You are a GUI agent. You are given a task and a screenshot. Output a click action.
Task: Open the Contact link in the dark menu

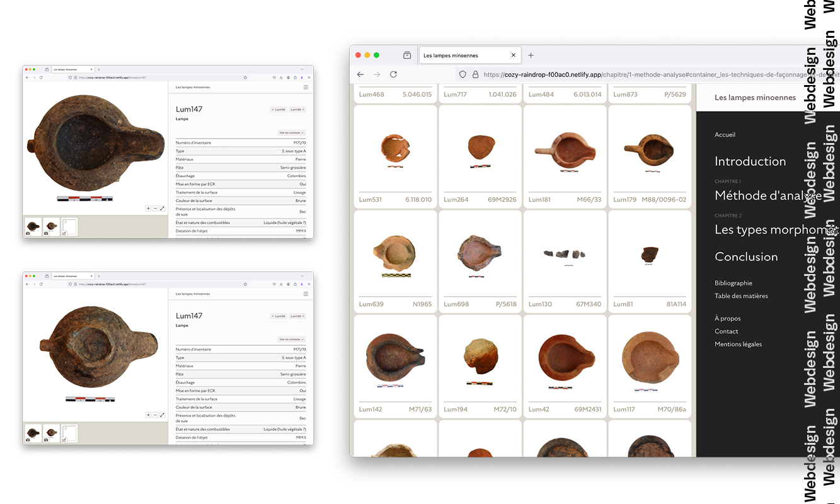pyautogui.click(x=727, y=331)
